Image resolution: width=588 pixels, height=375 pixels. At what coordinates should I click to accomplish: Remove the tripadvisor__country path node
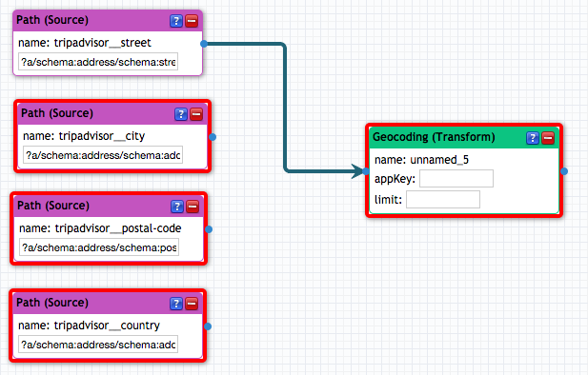tap(192, 304)
